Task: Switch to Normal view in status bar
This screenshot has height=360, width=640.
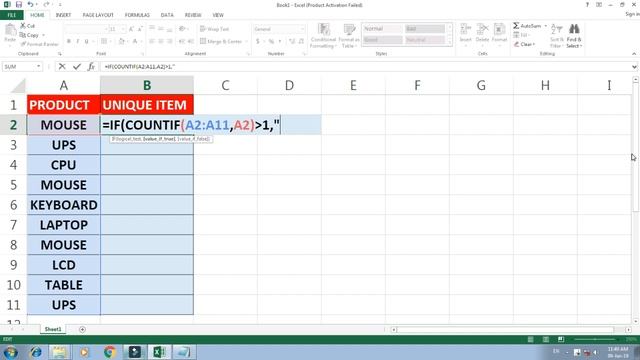Action: point(530,340)
